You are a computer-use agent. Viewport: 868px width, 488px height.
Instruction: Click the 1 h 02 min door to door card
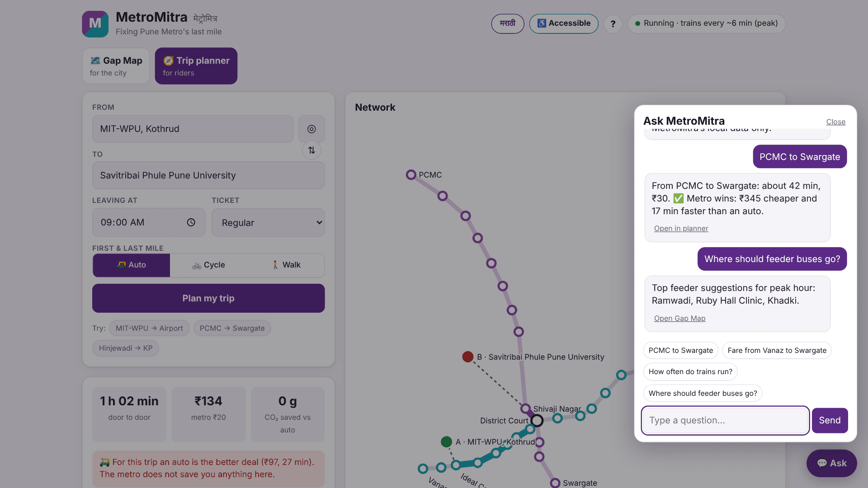pyautogui.click(x=129, y=414)
